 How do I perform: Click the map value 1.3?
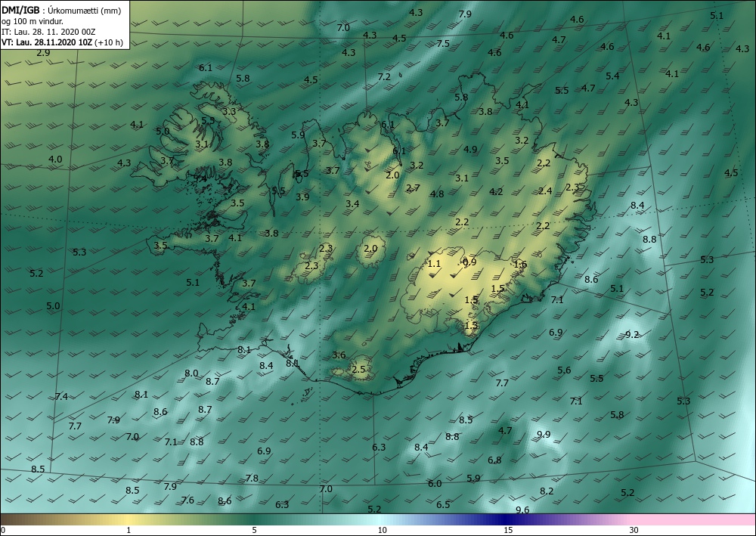point(471,325)
